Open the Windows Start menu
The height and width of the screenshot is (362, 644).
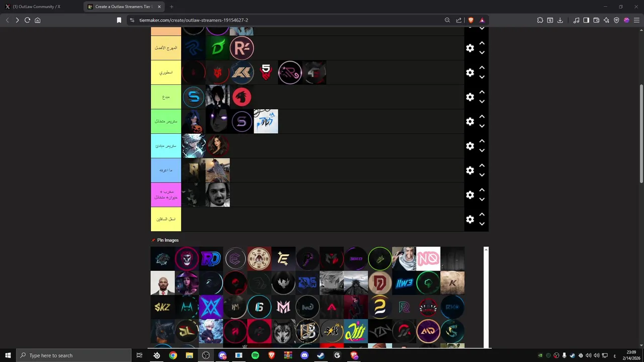click(8, 355)
